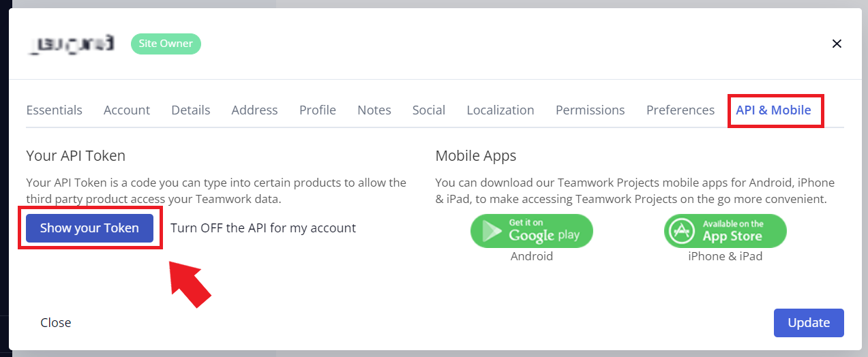868x357 pixels.
Task: Click the Close link at bottom left
Action: point(56,323)
